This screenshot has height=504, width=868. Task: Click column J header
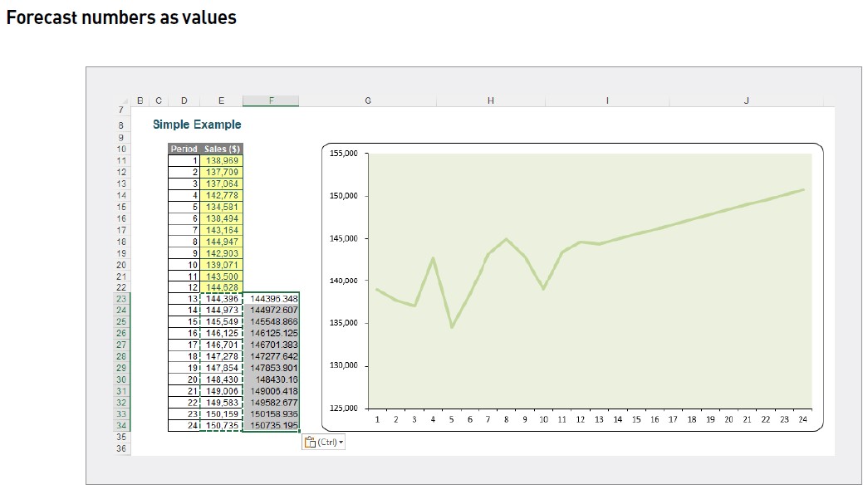(x=745, y=100)
